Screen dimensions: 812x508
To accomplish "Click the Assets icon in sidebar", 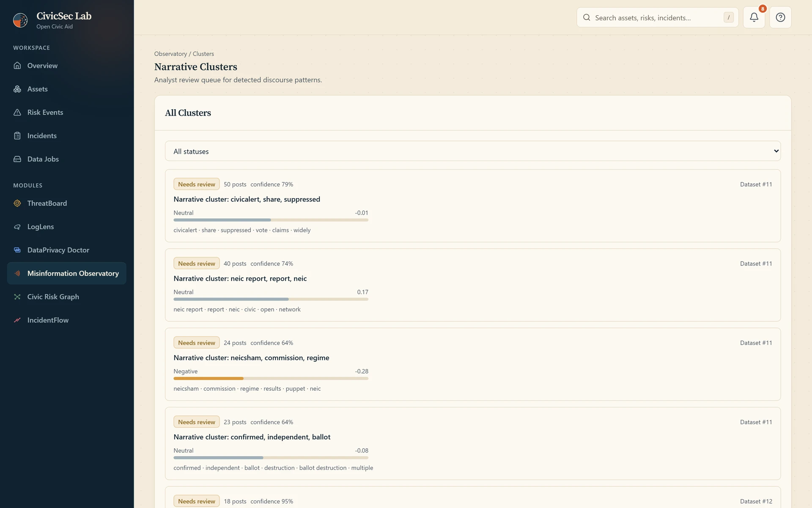I will (17, 89).
